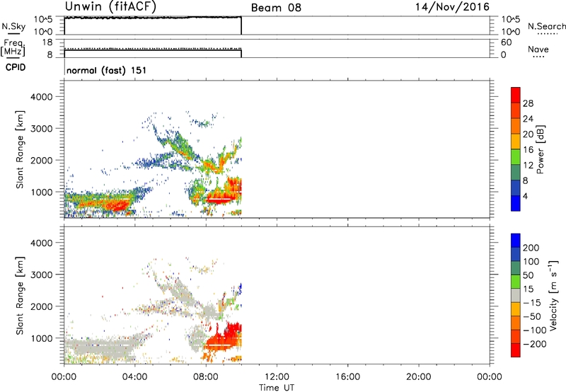Click the "4000" label on the power panel axis
566x392 pixels.
pos(42,97)
